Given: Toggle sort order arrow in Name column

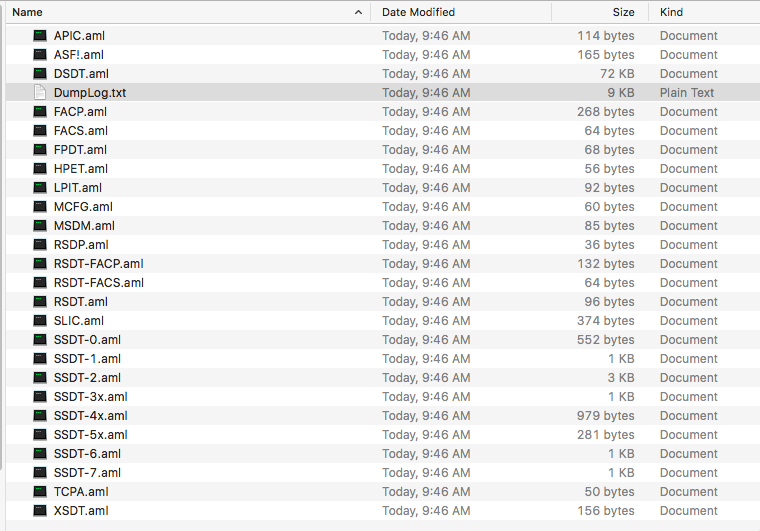Looking at the screenshot, I should point(358,13).
